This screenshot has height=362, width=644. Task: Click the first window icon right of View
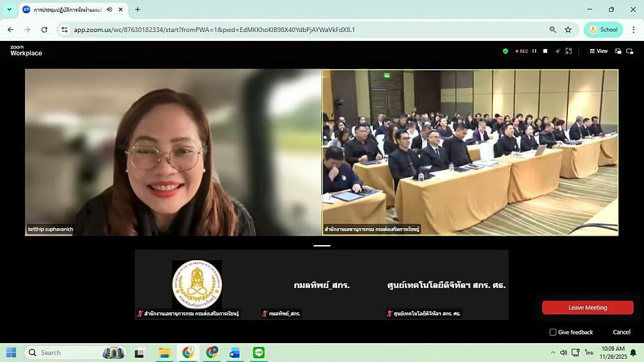[618, 51]
